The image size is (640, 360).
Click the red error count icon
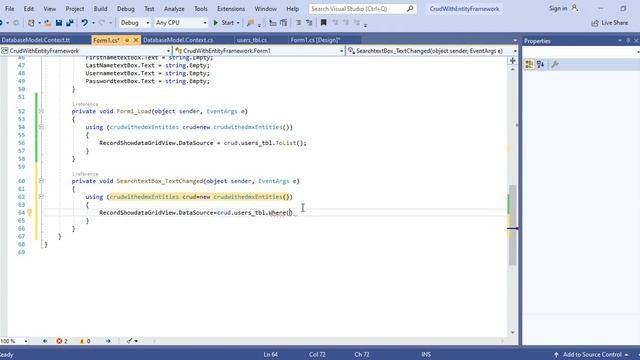59,341
